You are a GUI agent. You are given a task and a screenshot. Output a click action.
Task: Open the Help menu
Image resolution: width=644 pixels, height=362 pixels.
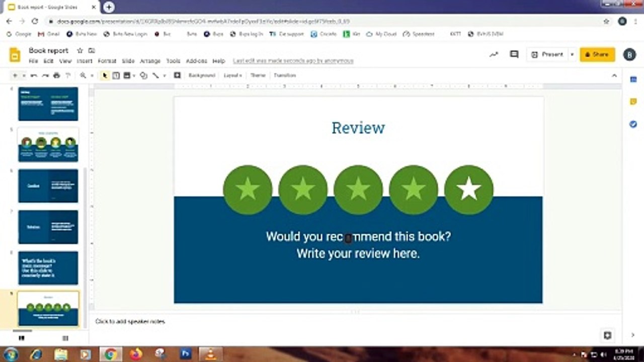click(x=218, y=61)
